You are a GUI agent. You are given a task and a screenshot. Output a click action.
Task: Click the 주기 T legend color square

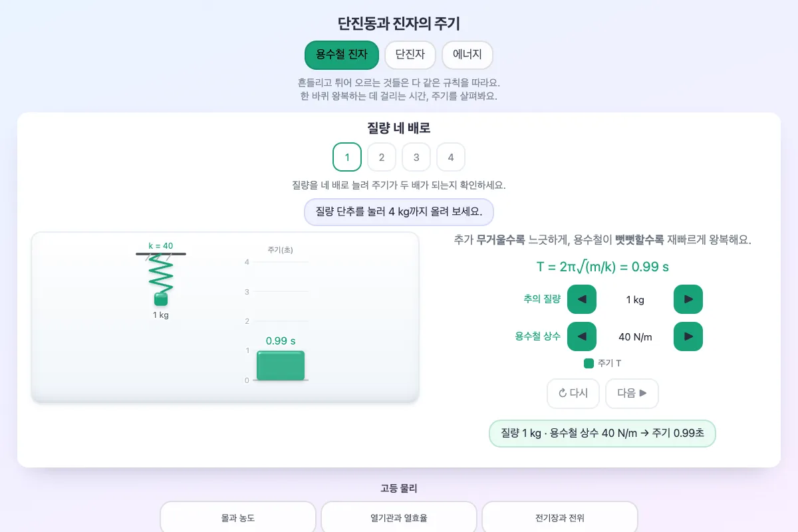[x=589, y=364]
